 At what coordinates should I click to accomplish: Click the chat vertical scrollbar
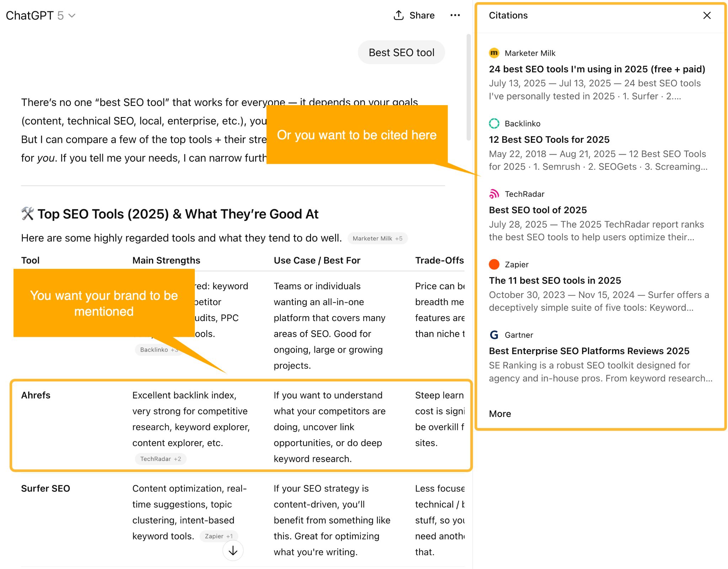(469, 87)
